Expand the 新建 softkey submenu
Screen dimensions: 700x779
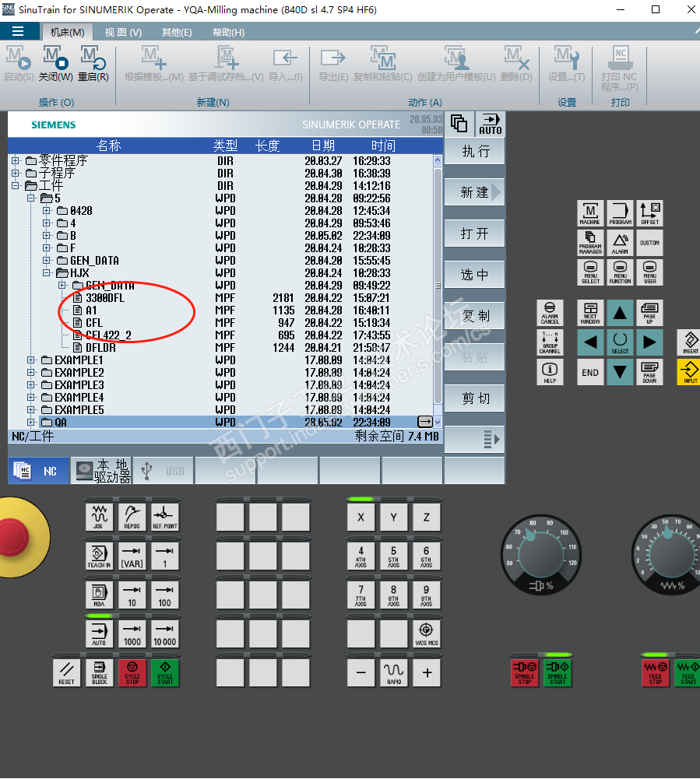pos(474,192)
